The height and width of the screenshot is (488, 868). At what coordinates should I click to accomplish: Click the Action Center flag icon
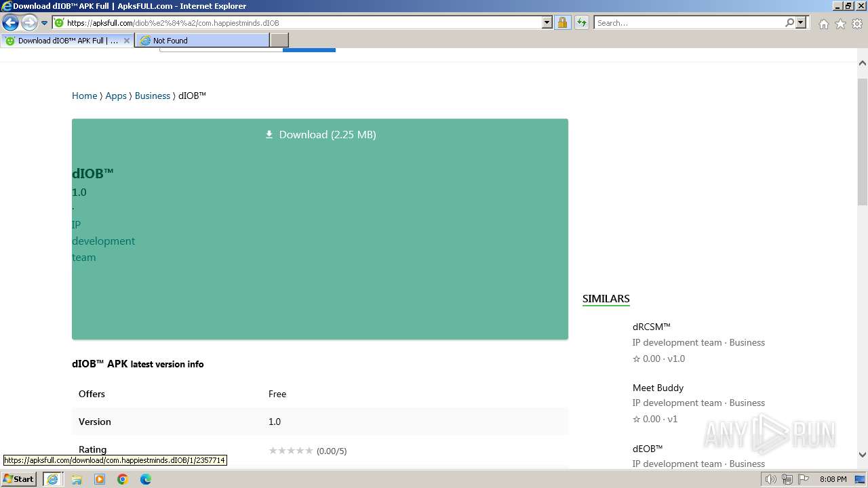[x=804, y=479]
